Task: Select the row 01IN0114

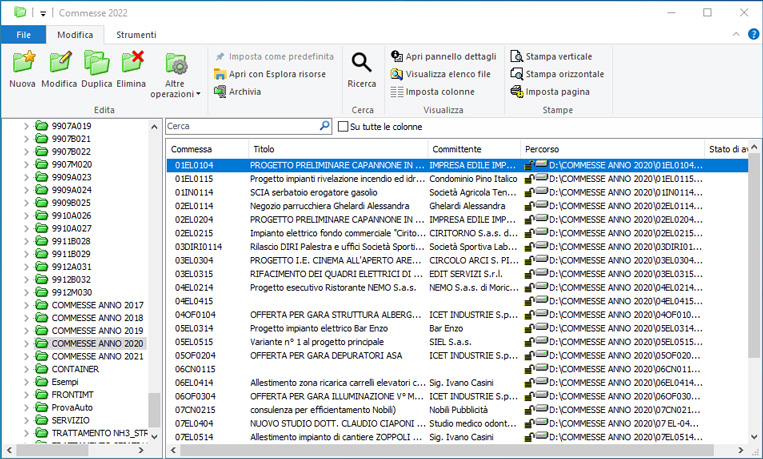Action: point(457,192)
